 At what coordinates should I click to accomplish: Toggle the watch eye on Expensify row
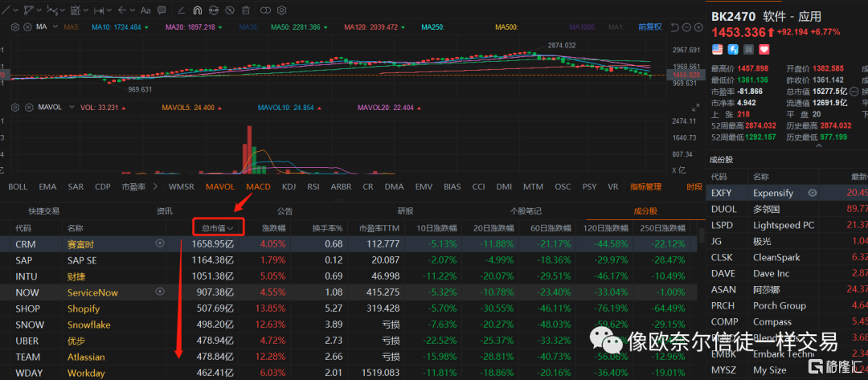[812, 193]
